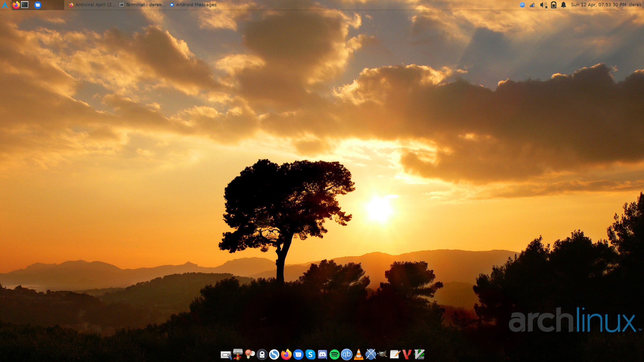This screenshot has width=644, height=362.
Task: Launch Android Messages from the top panel launcher
Action: point(37,5)
